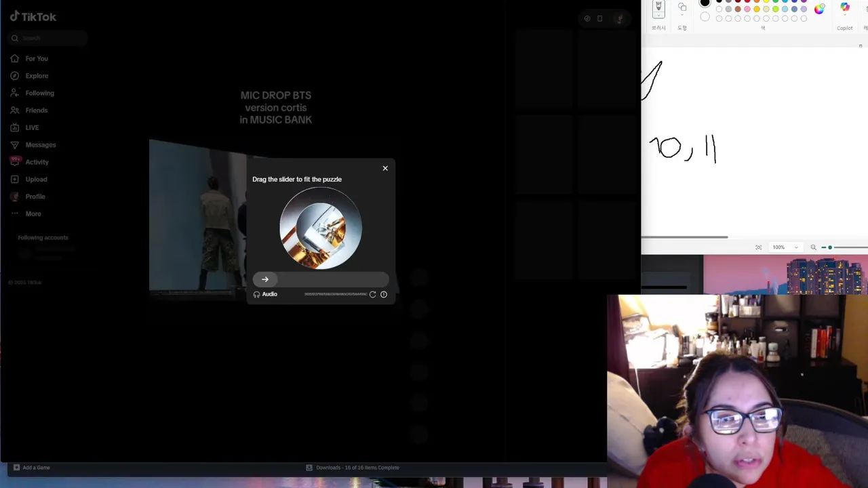Click the Following accounts heading
The width and height of the screenshot is (868, 488).
coord(43,237)
